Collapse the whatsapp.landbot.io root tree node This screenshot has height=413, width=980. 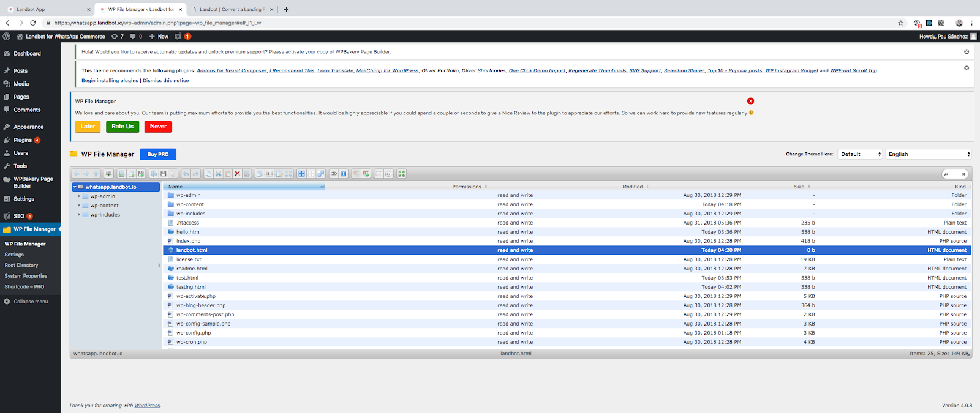pos(75,187)
